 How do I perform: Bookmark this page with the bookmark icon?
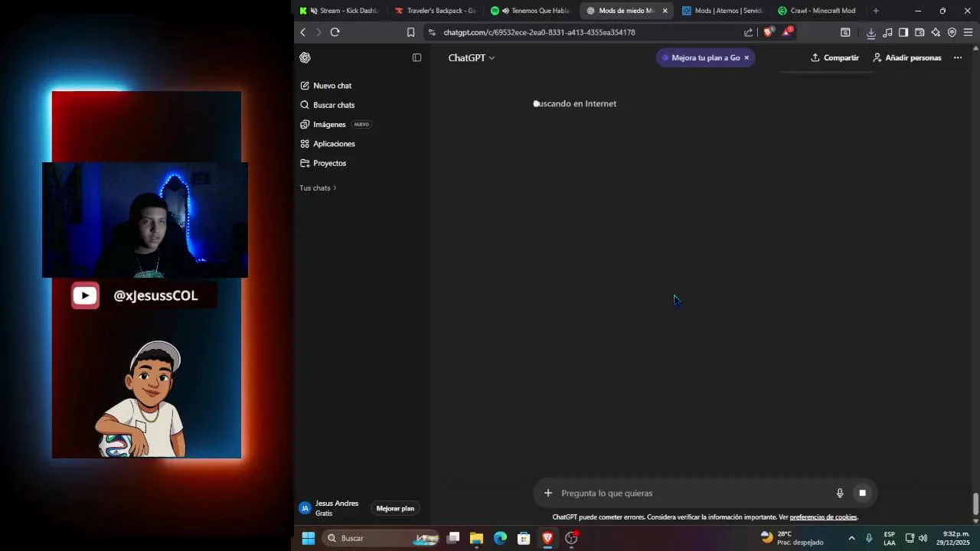[410, 32]
